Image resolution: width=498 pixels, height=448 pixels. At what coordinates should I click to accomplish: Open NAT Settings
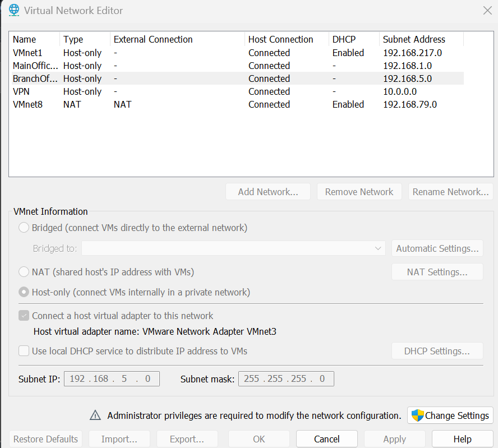[x=437, y=272]
